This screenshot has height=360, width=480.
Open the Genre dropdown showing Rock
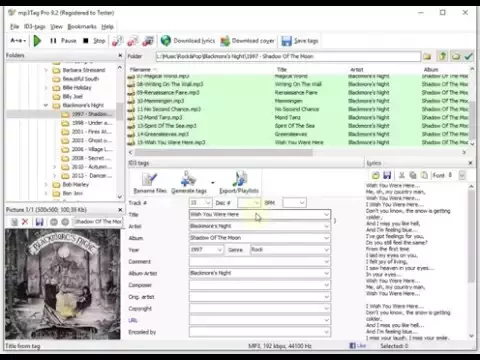pyautogui.click(x=326, y=250)
